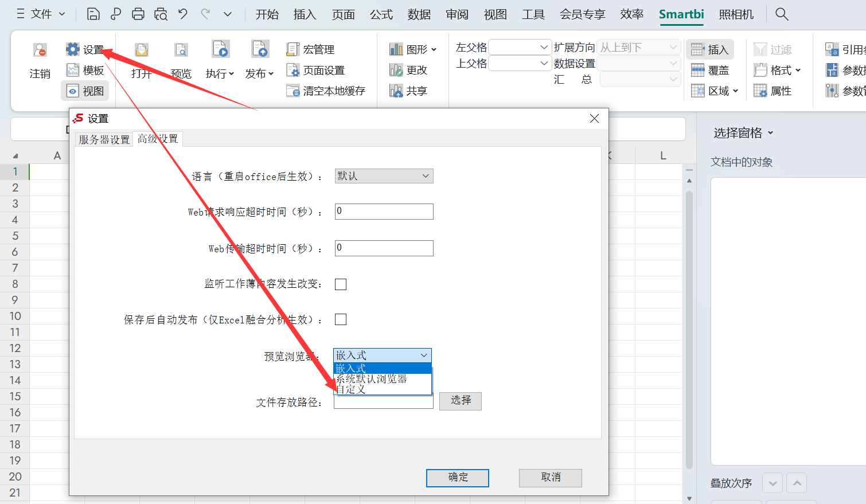The width and height of the screenshot is (866, 504).
Task: Switch to the 公式 tab
Action: 381,14
